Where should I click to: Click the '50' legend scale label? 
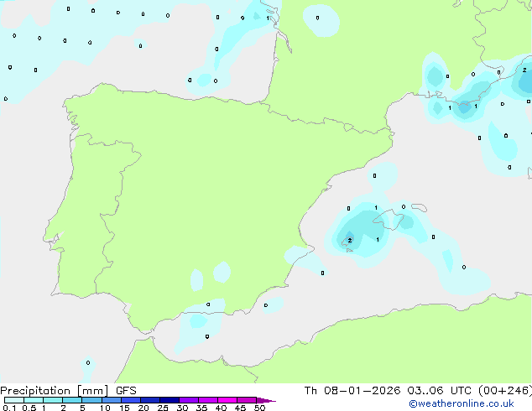pyautogui.click(x=259, y=408)
